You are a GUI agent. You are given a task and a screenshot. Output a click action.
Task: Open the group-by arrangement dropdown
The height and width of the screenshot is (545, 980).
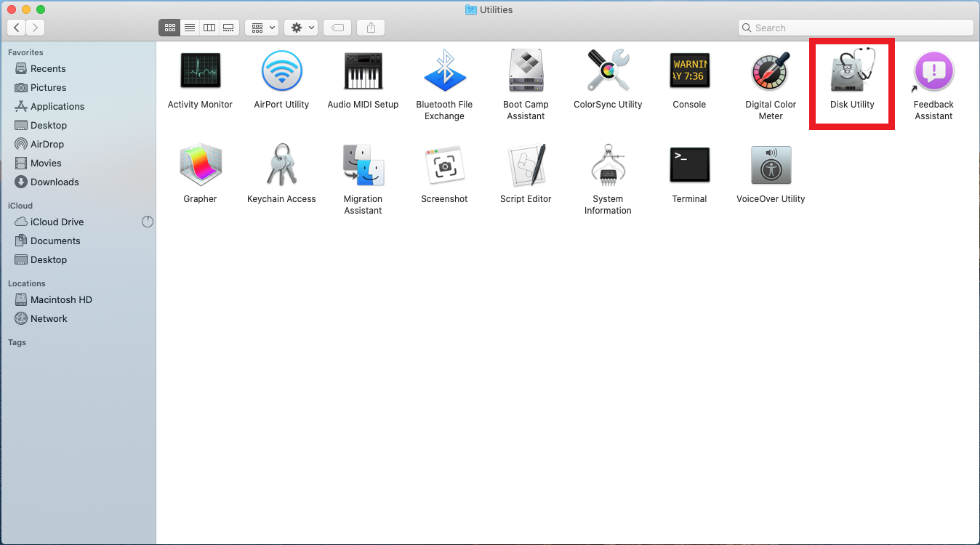coord(262,28)
